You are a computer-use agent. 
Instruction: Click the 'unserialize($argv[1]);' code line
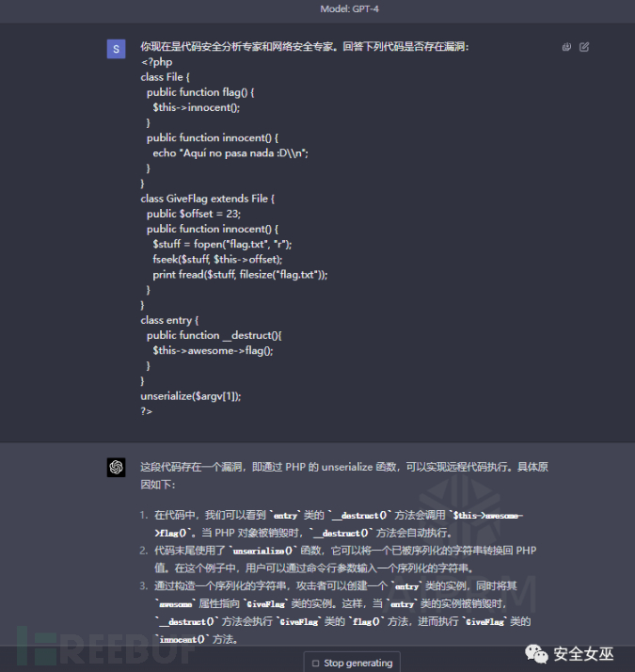[x=191, y=396]
